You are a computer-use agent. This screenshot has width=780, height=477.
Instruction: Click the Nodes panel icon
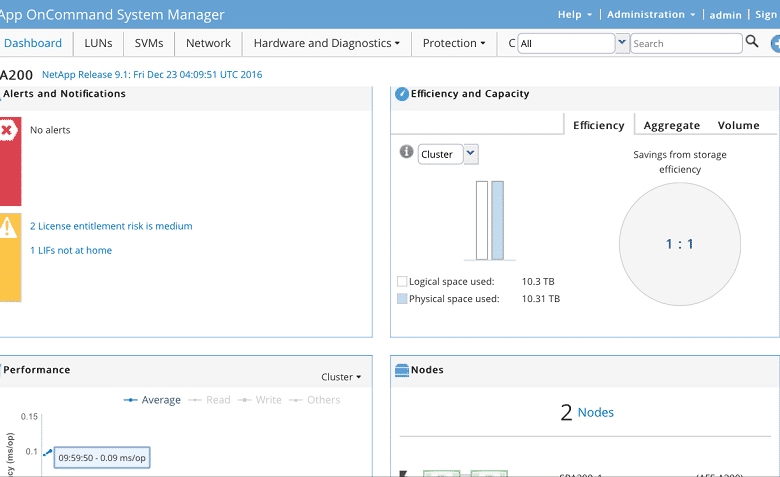coord(401,370)
